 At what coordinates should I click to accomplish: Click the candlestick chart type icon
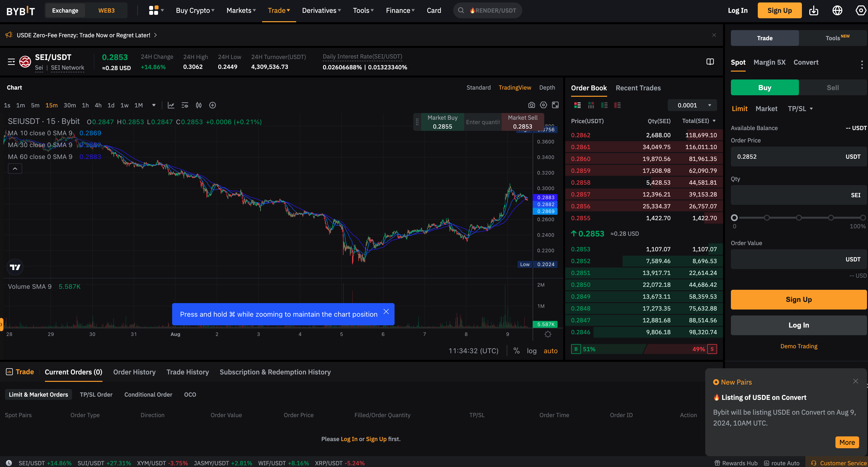pos(199,105)
